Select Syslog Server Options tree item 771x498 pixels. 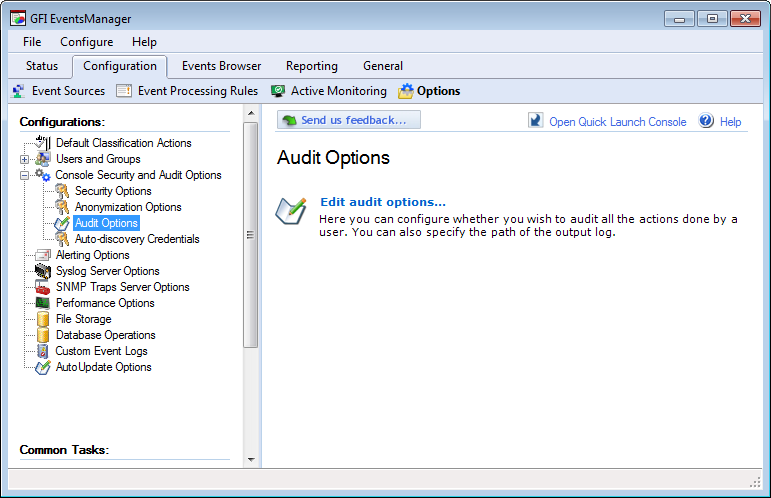coord(108,271)
